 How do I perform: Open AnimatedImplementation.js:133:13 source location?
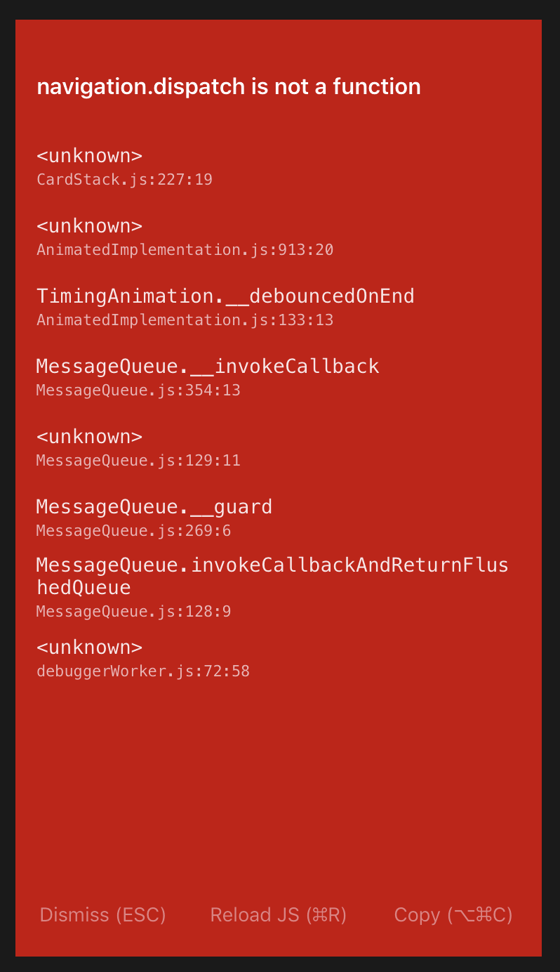click(185, 320)
